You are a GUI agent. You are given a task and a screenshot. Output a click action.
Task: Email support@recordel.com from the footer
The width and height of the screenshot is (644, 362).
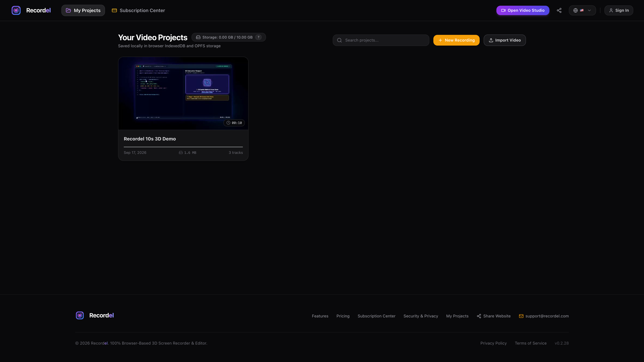[x=544, y=316]
